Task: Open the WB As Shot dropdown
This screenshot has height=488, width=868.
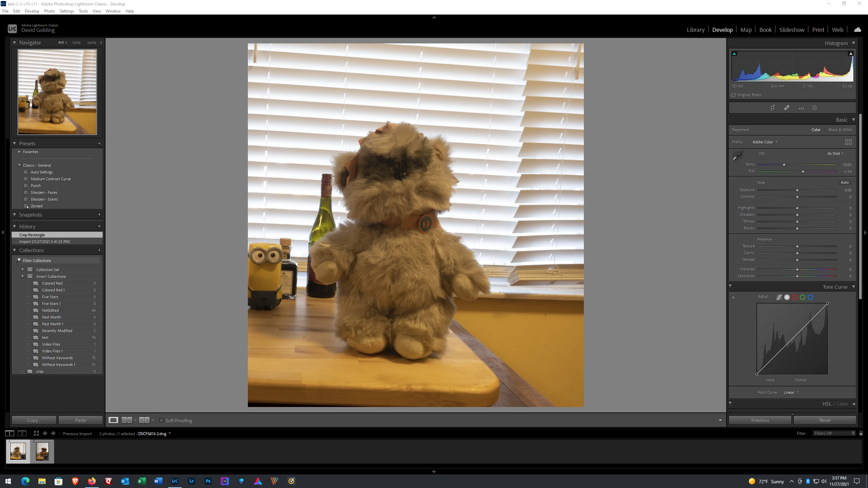Action: pyautogui.click(x=835, y=154)
